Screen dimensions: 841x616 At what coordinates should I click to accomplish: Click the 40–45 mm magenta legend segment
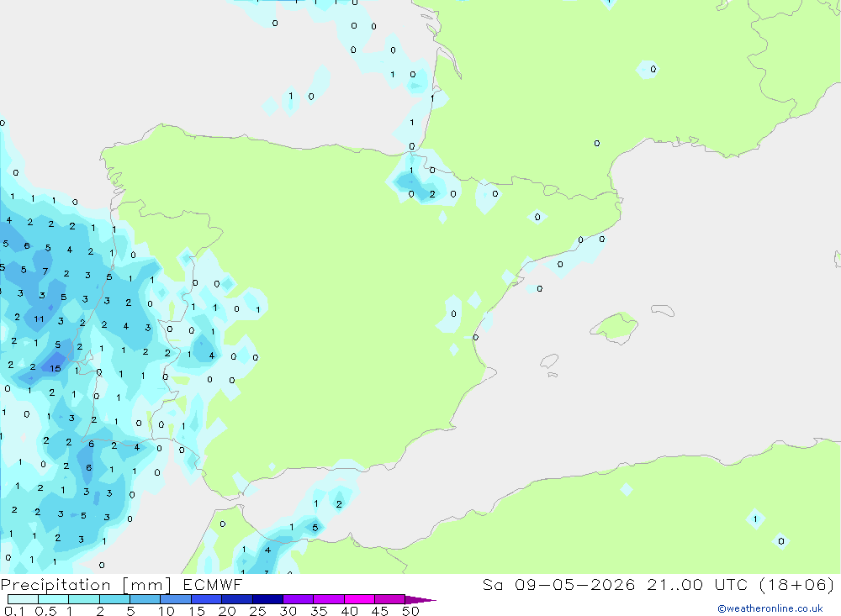[x=359, y=599]
